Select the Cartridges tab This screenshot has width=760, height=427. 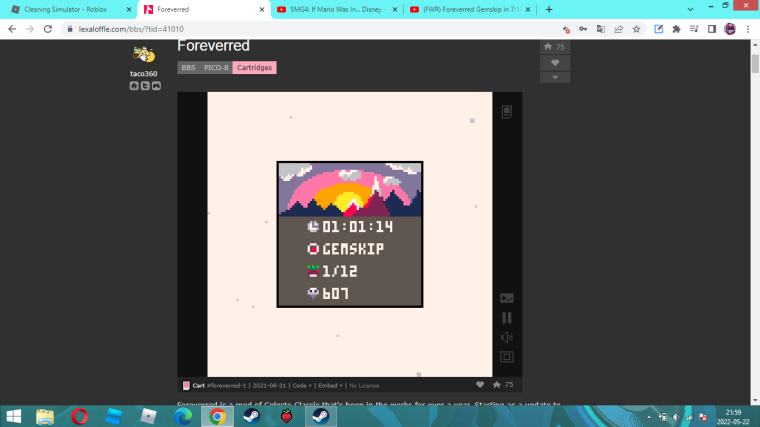click(254, 67)
